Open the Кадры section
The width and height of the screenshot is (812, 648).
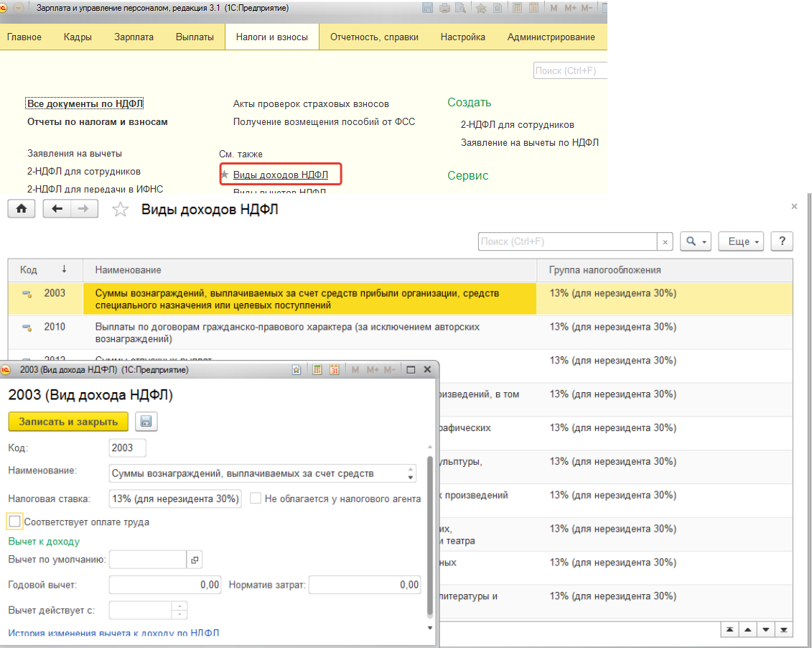78,37
